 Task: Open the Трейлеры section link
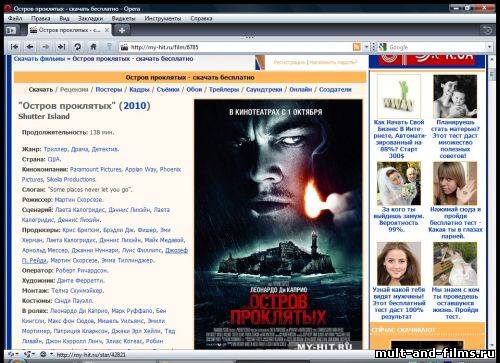click(224, 89)
